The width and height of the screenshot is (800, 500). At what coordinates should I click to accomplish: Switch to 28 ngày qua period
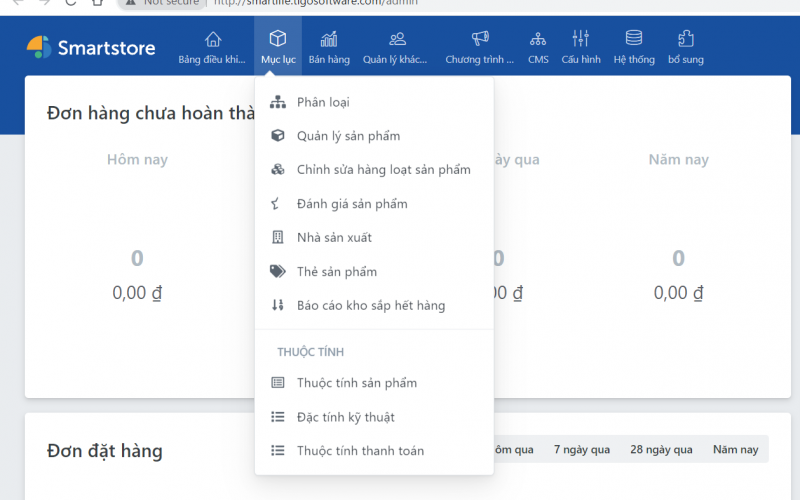point(661,449)
